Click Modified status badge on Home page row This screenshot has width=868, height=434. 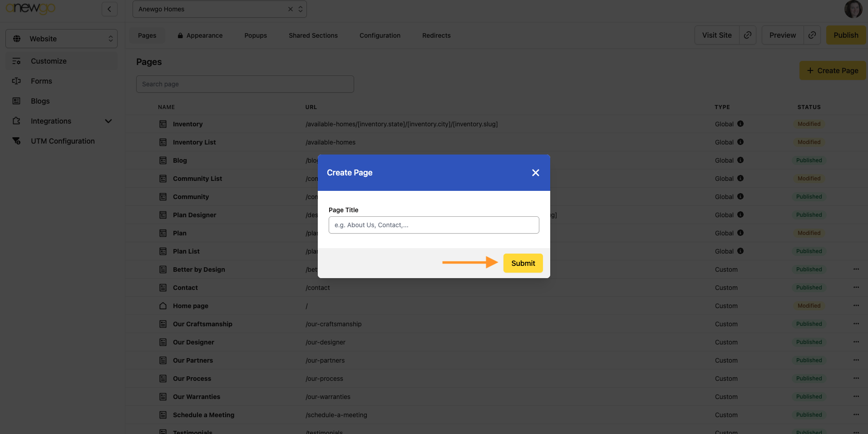point(809,306)
